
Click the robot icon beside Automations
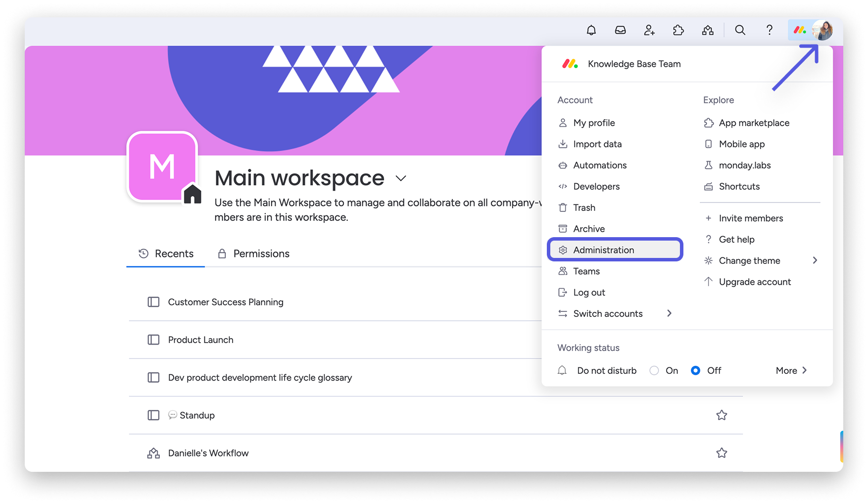[563, 165]
